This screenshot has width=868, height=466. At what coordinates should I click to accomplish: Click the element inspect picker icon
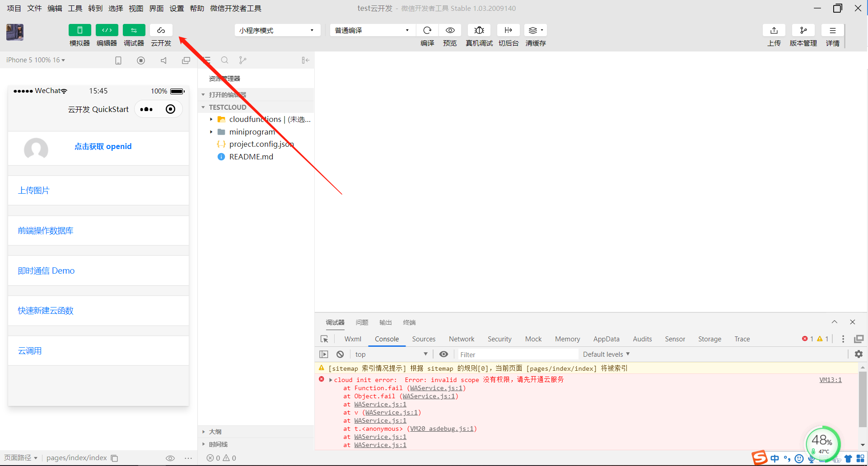point(324,339)
